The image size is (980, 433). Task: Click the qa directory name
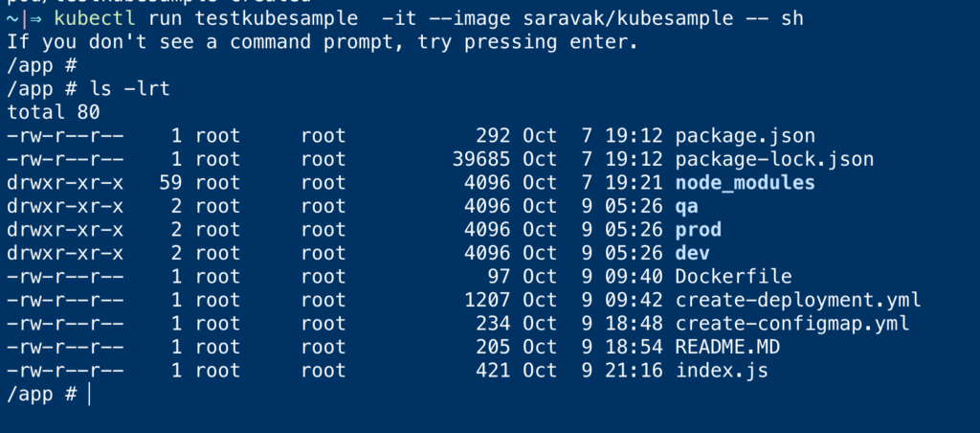[687, 207]
